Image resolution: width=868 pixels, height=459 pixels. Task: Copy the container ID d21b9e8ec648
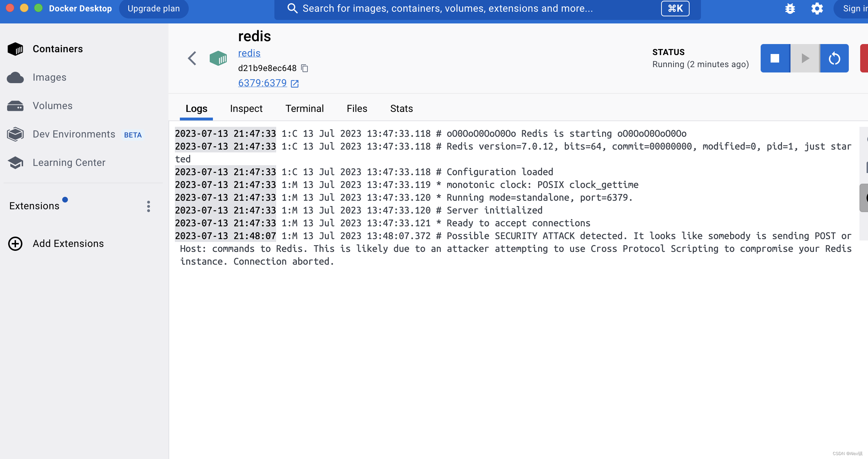305,68
